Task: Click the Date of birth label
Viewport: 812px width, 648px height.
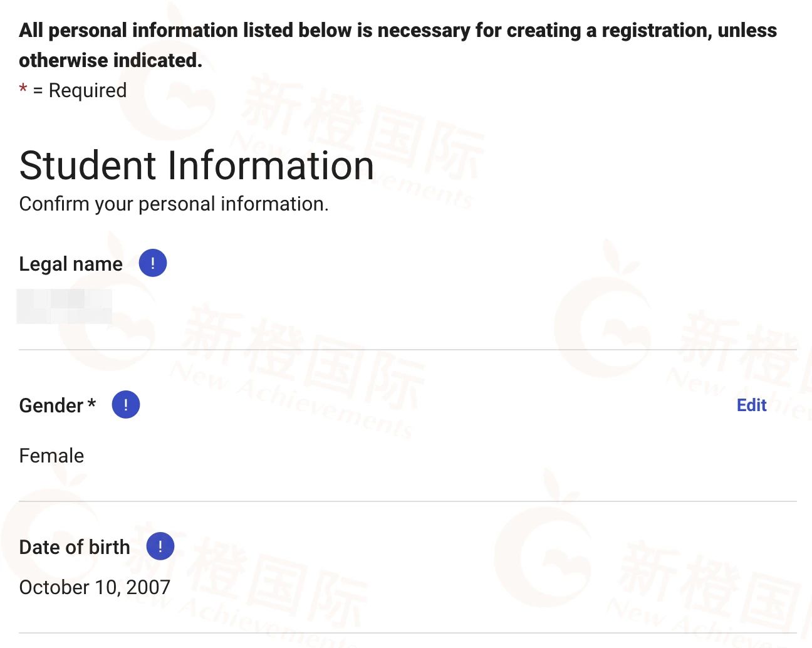Action: pos(75,547)
